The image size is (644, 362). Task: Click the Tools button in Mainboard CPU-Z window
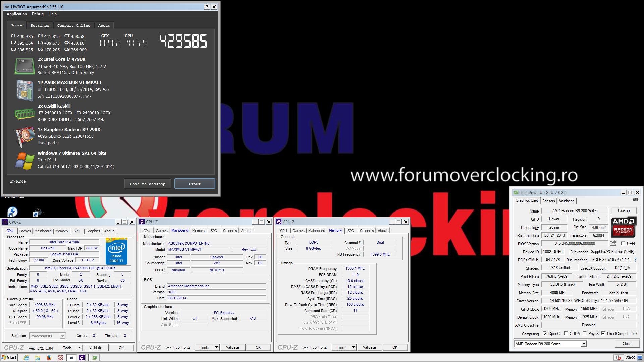204,347
